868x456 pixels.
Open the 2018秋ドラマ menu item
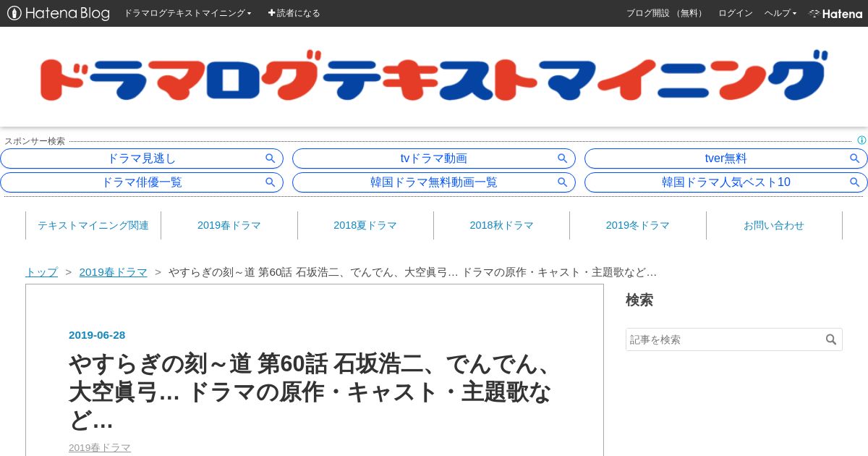click(x=501, y=225)
